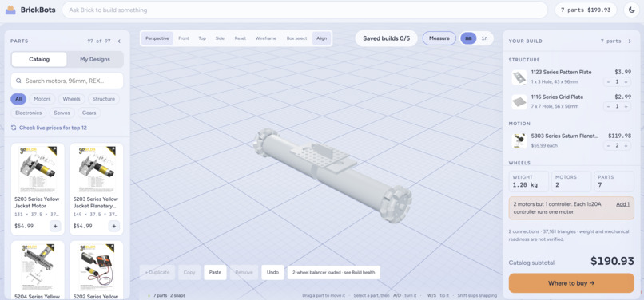
Task: Click the Parts 7 stat box
Action: (614, 181)
